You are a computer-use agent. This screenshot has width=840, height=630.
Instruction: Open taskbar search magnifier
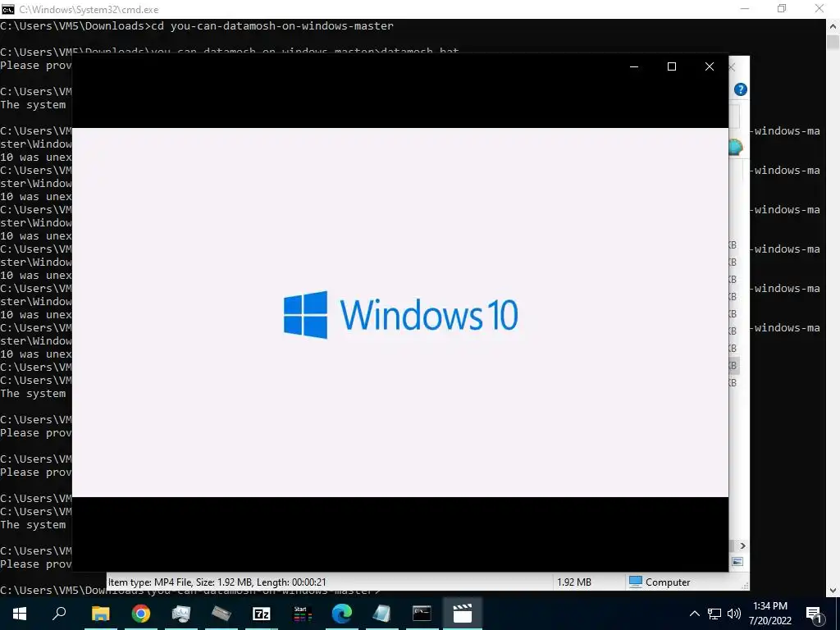tap(60, 614)
